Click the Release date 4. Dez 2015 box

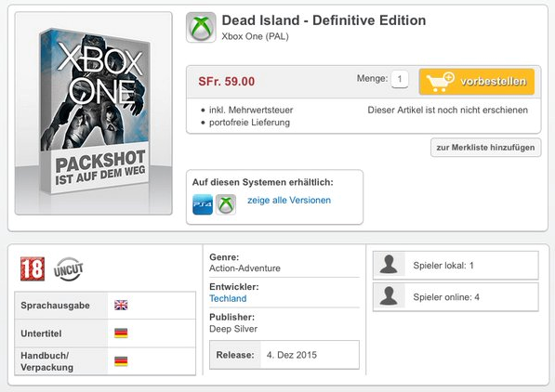point(284,355)
